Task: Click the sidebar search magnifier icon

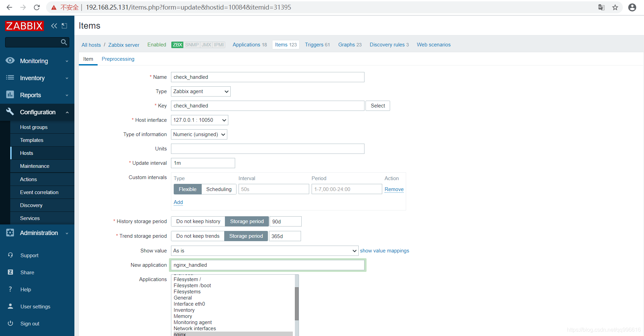Action: pos(64,42)
